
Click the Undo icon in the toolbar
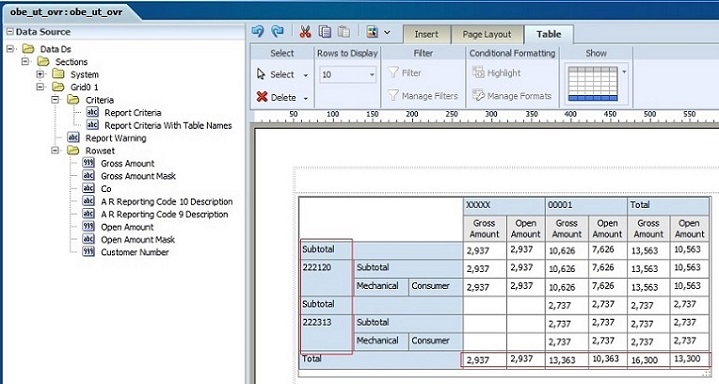point(258,32)
